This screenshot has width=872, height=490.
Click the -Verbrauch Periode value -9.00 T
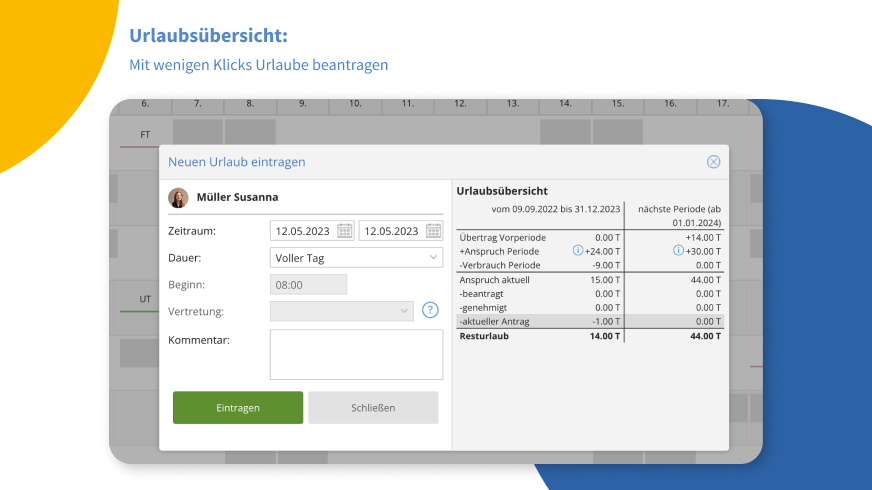(606, 265)
